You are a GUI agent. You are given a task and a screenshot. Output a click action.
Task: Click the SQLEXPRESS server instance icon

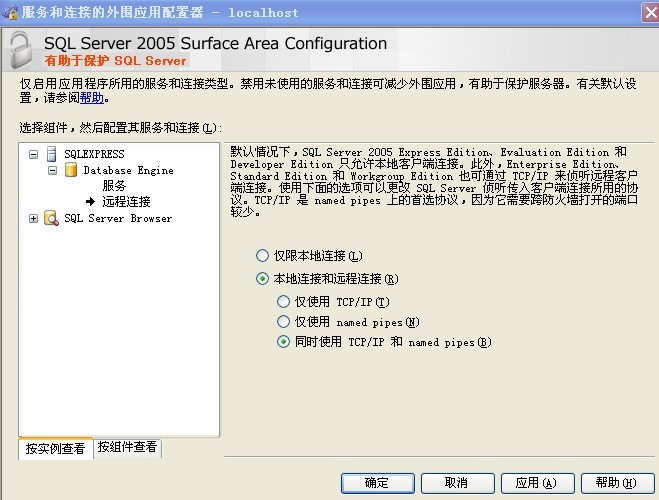[52, 154]
